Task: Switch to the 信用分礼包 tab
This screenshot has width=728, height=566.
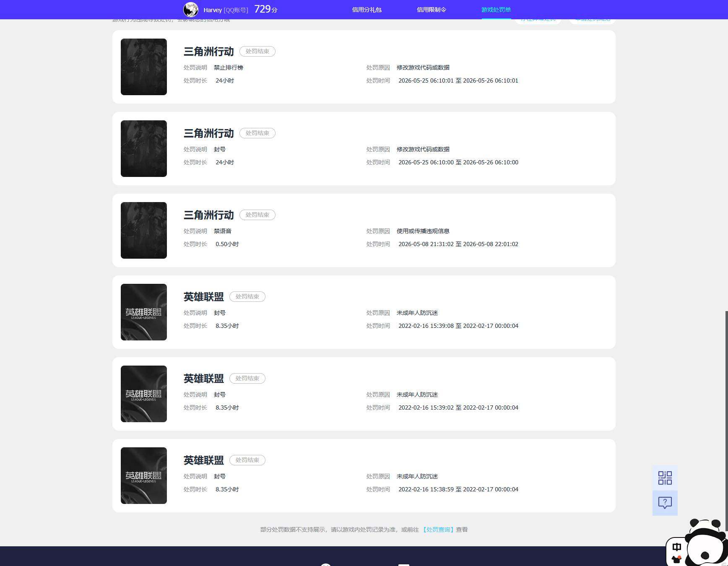Action: (367, 10)
